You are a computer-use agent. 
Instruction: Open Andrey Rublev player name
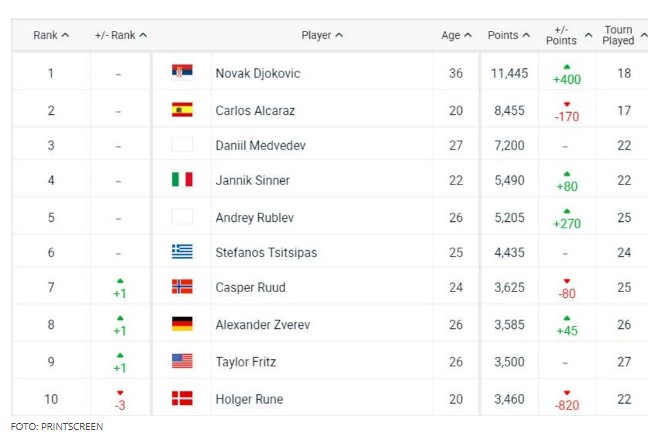[255, 218]
